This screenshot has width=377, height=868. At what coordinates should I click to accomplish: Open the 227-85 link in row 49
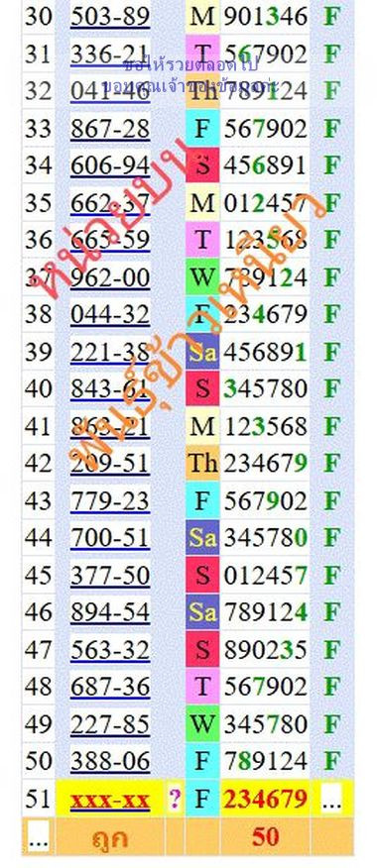point(110,724)
